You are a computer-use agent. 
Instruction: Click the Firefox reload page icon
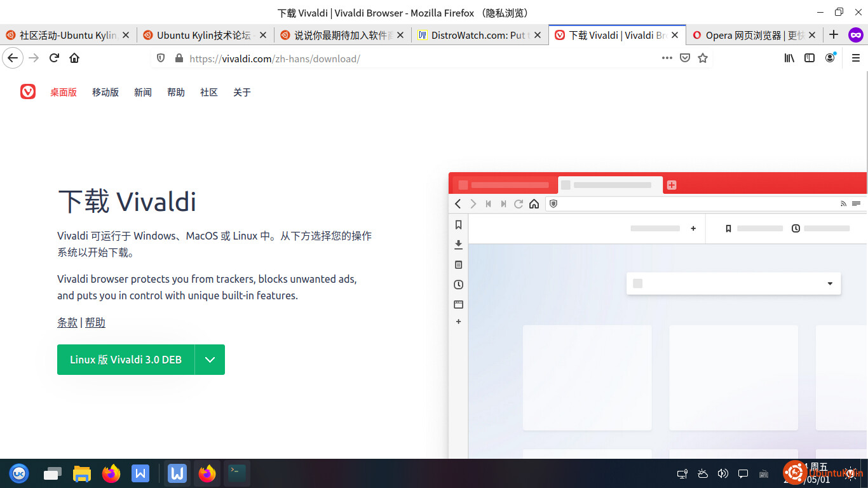[54, 58]
